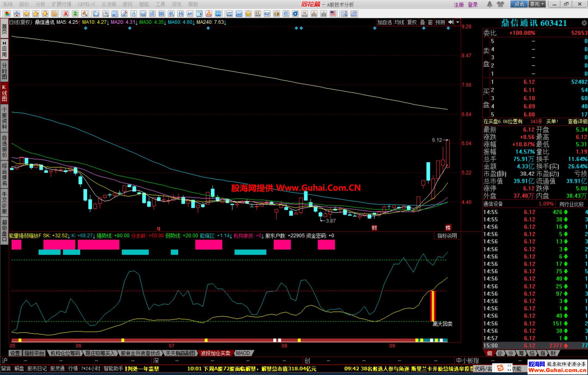
Task: Click the AH shares toolbar icon
Action: pos(190,14)
